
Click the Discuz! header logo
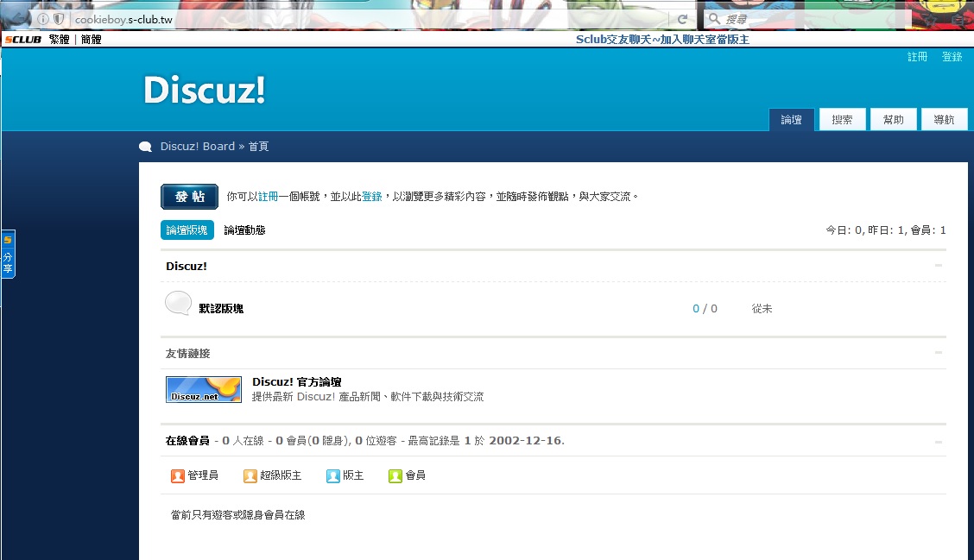click(x=205, y=90)
